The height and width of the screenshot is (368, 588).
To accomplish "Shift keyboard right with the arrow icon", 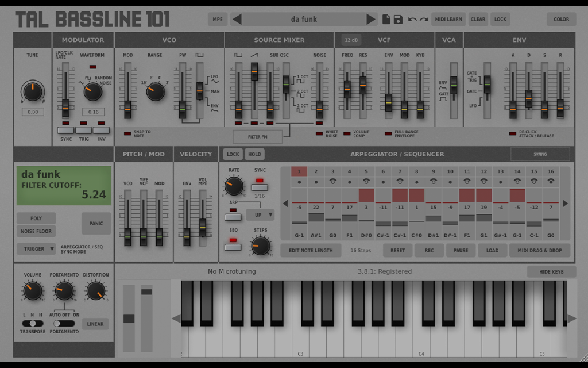I will tap(572, 319).
